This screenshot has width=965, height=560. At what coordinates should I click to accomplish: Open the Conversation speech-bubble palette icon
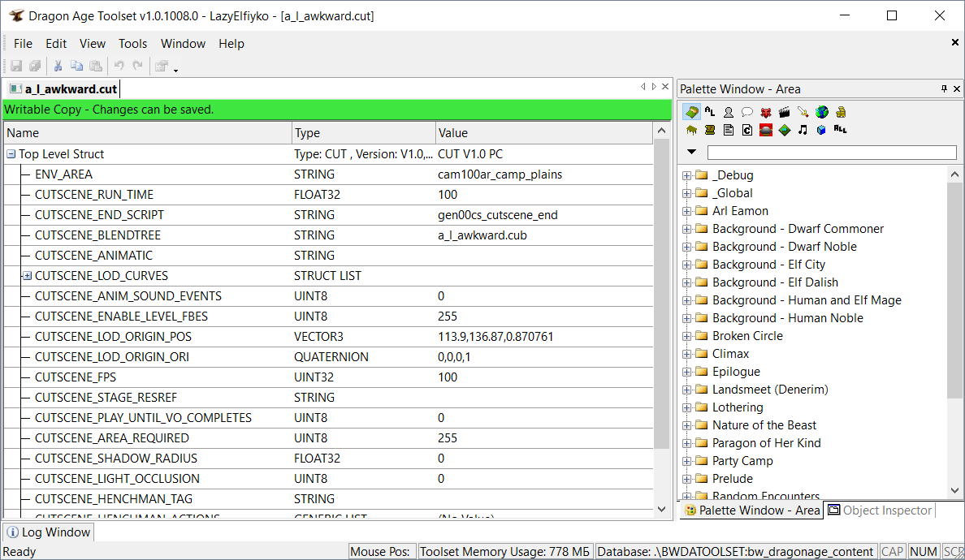(747, 112)
